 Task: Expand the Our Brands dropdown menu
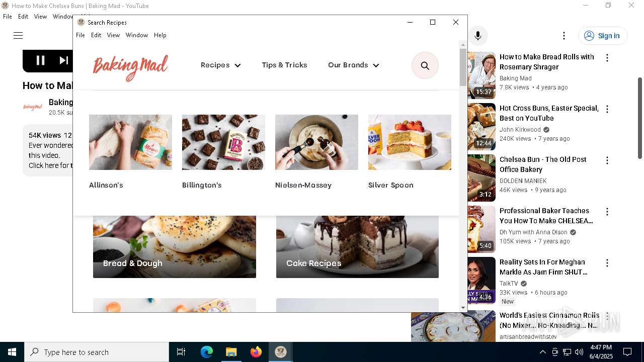point(353,65)
